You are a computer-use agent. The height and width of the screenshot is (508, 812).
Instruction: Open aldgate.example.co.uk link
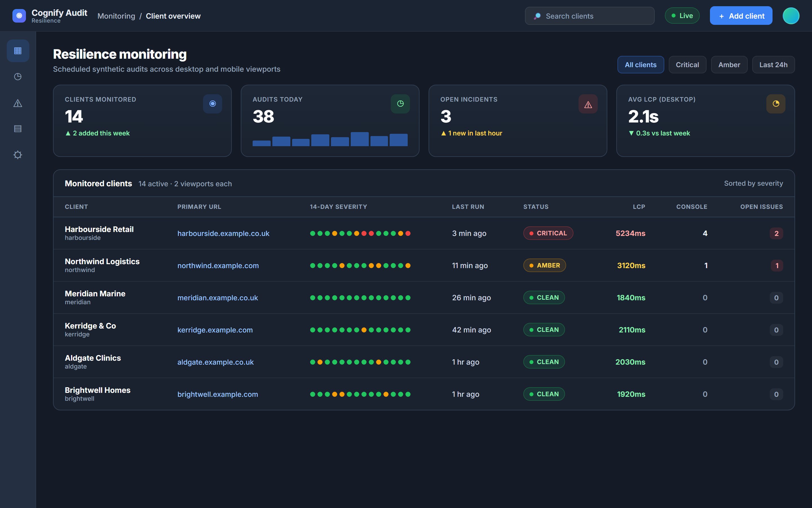click(x=215, y=362)
